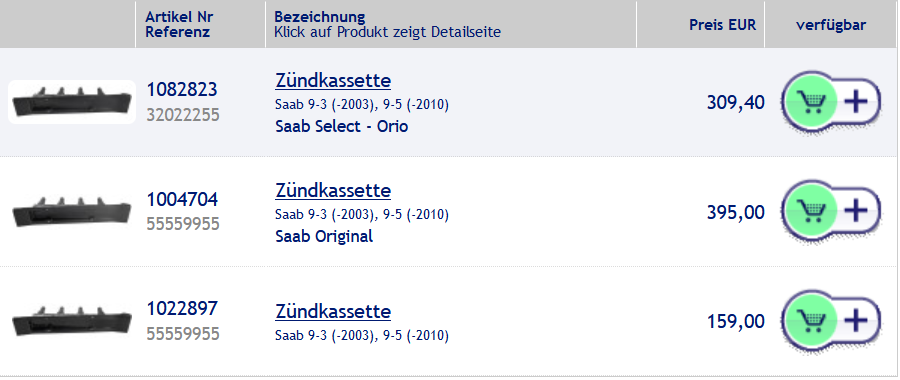Open Zündkassette link for Saab Original
This screenshot has width=900, height=380.
point(333,190)
